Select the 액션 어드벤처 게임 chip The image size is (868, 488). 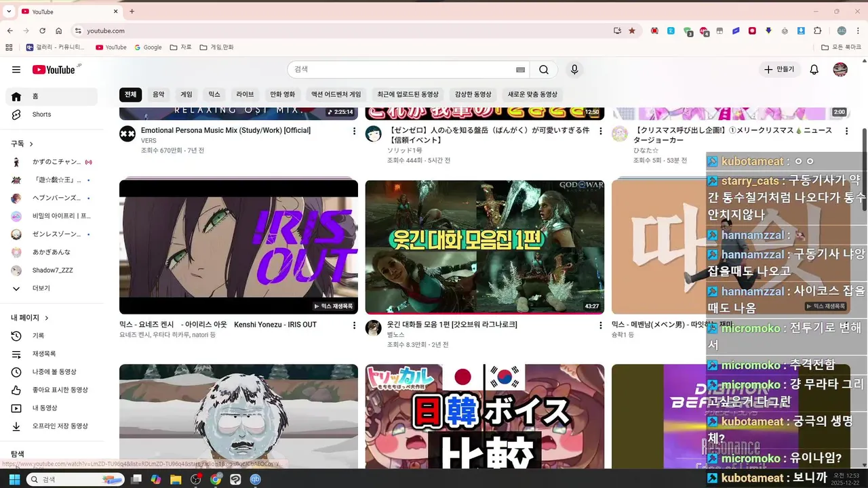336,94
